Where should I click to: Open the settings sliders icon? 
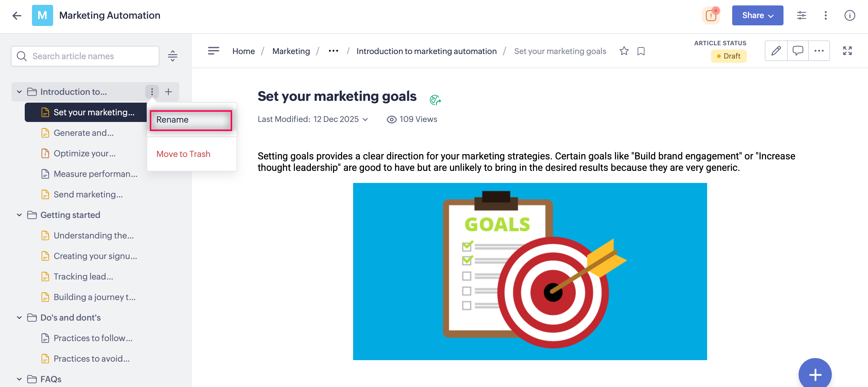(x=801, y=15)
